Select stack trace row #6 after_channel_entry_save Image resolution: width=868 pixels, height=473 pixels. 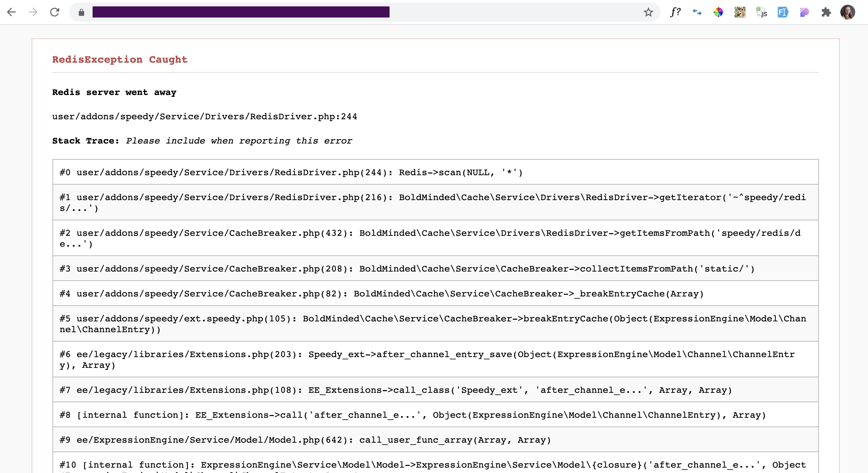[x=435, y=359]
